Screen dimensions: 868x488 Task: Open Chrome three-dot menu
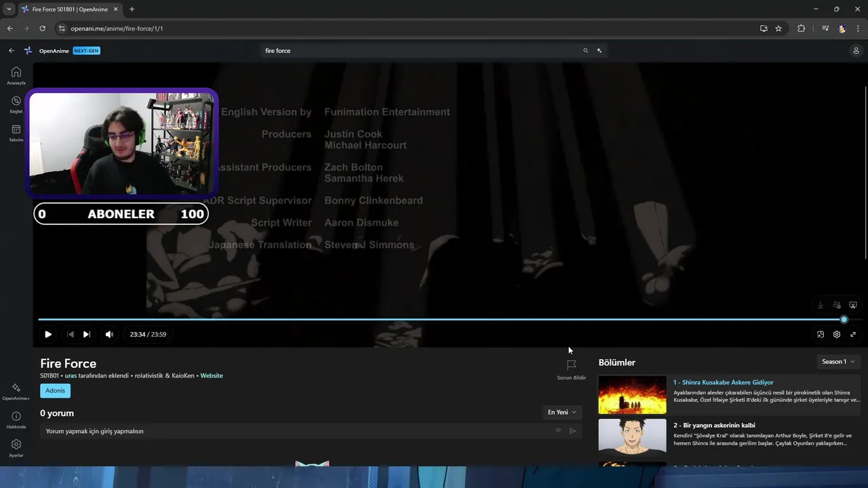(x=859, y=28)
